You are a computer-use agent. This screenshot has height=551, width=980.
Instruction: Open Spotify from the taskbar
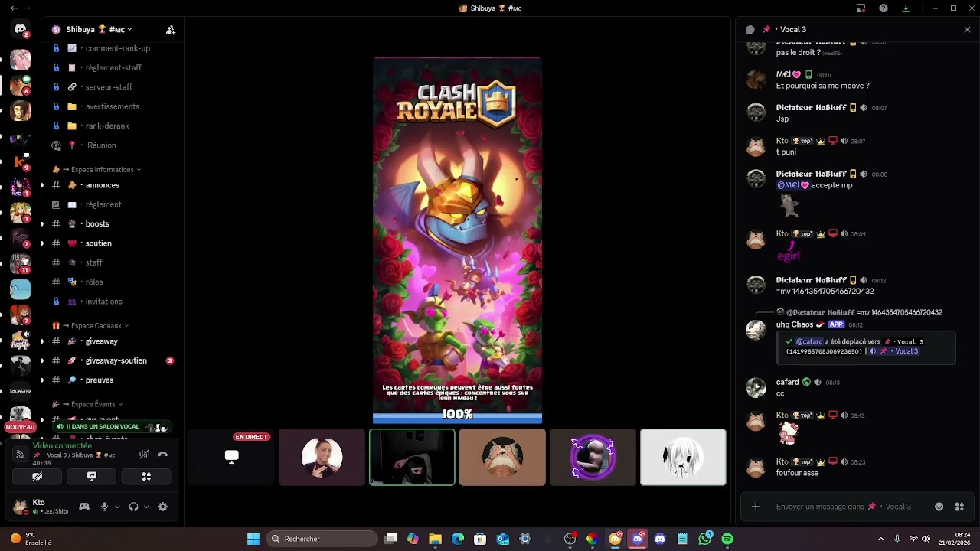(x=727, y=539)
